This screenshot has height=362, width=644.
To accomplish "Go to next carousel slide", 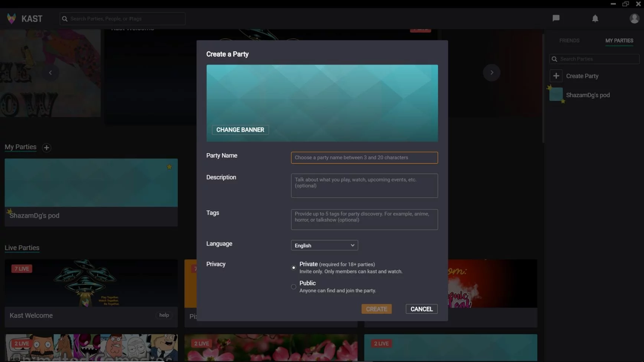I will [x=491, y=73].
